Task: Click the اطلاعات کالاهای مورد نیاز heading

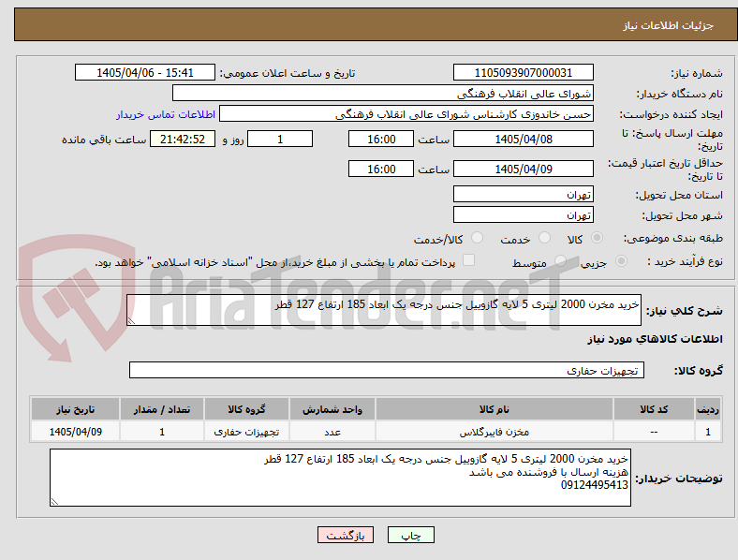Action: pyautogui.click(x=655, y=339)
